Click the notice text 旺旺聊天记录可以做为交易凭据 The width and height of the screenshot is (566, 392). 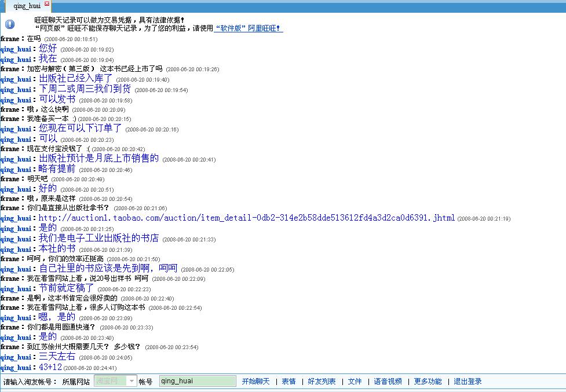(x=109, y=20)
